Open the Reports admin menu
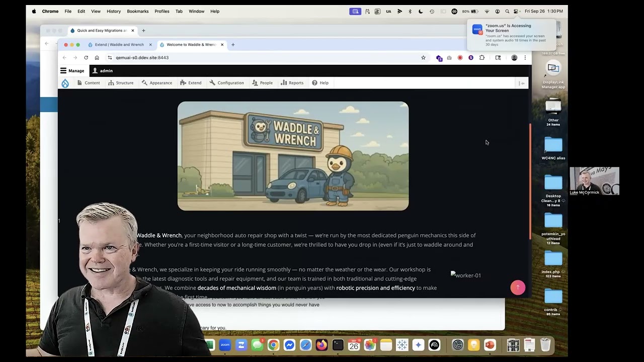 click(x=292, y=83)
